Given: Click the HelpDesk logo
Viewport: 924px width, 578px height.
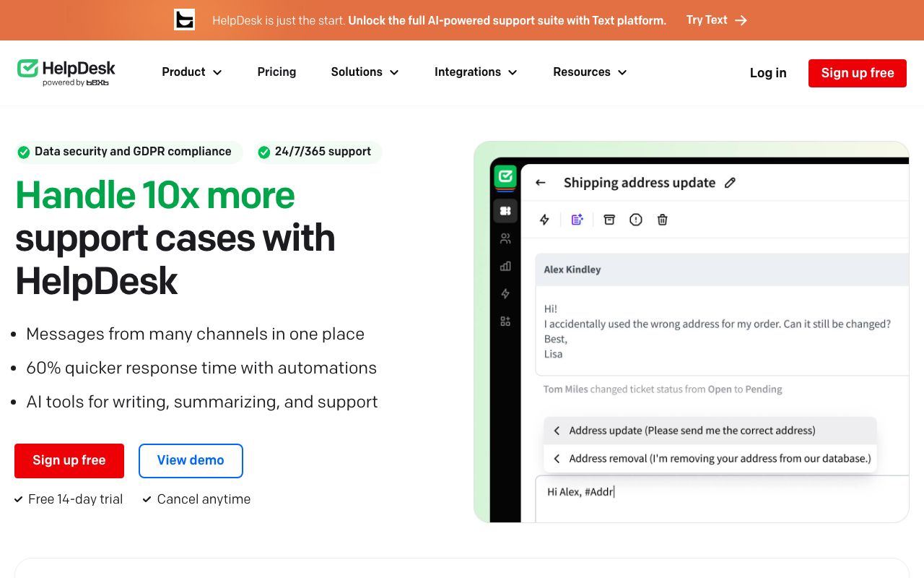Looking at the screenshot, I should [66, 72].
